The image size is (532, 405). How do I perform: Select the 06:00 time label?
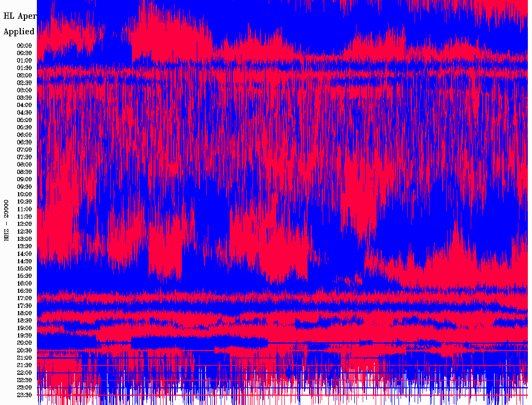pyautogui.click(x=24, y=134)
